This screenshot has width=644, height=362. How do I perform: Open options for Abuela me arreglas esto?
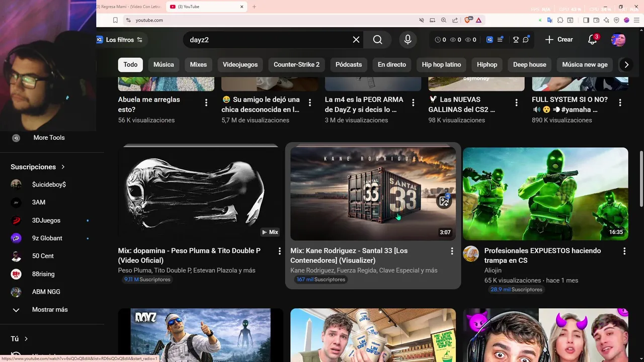click(x=206, y=103)
